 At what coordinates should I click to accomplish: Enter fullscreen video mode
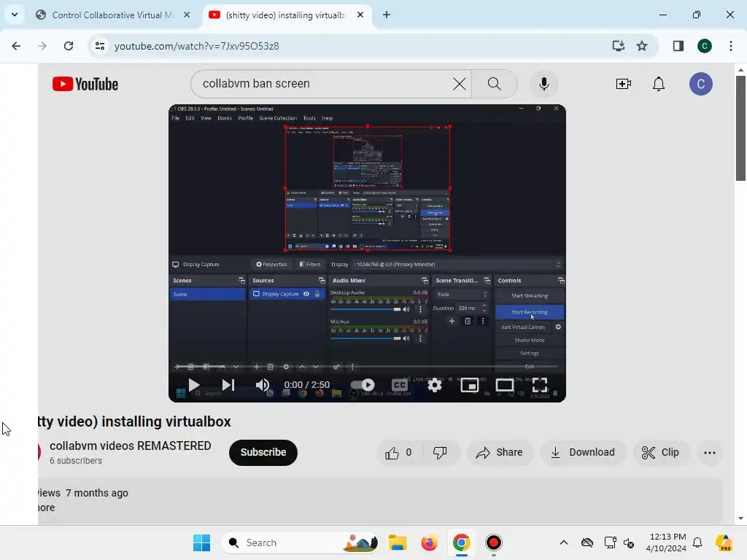coord(540,385)
